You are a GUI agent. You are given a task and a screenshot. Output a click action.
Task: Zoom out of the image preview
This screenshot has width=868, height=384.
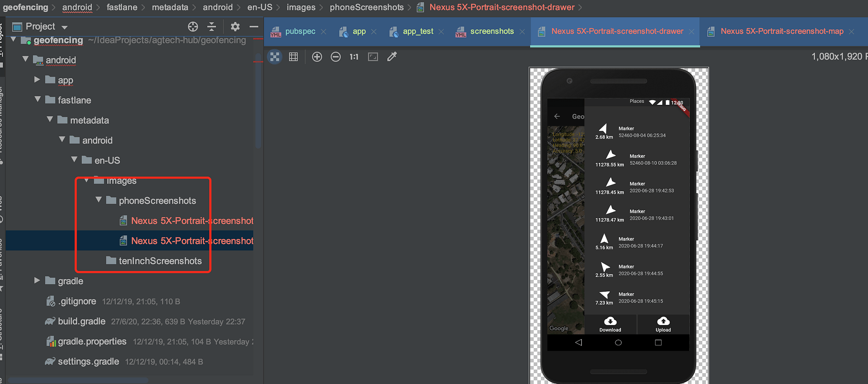336,57
